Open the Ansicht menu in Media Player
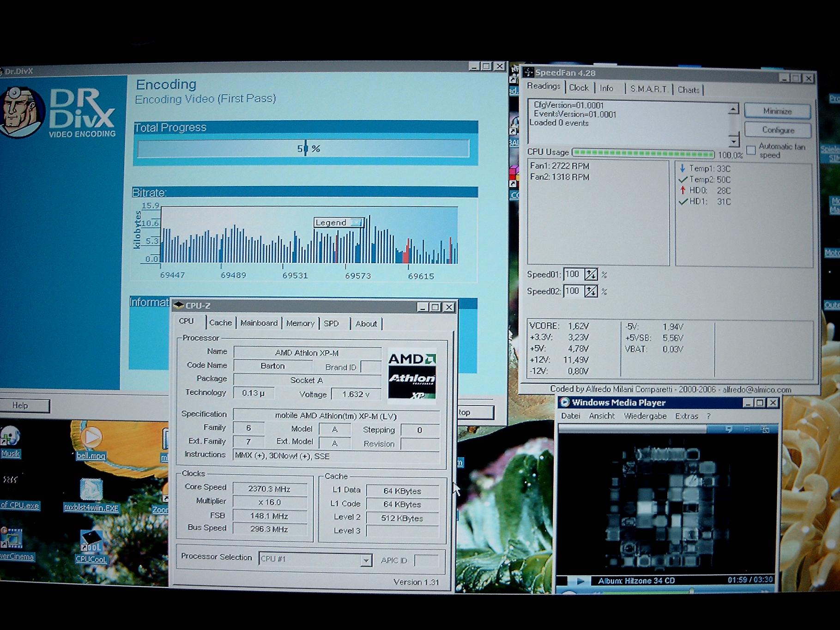The height and width of the screenshot is (630, 840). 602,416
